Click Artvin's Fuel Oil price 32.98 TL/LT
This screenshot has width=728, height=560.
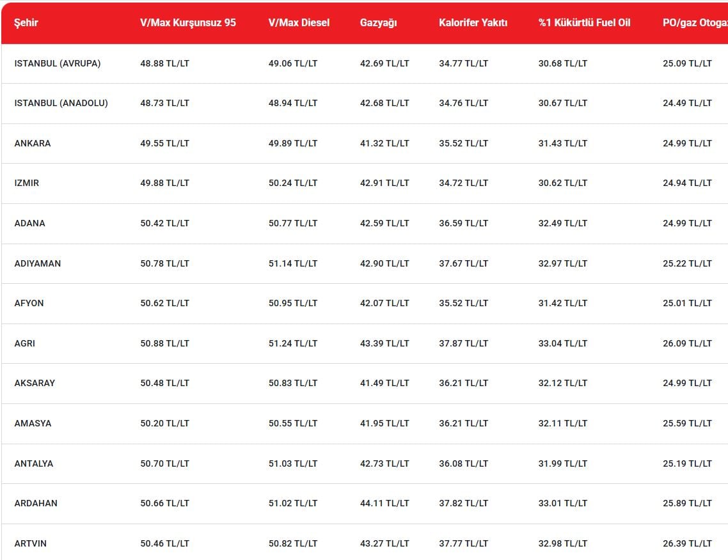pyautogui.click(x=563, y=543)
